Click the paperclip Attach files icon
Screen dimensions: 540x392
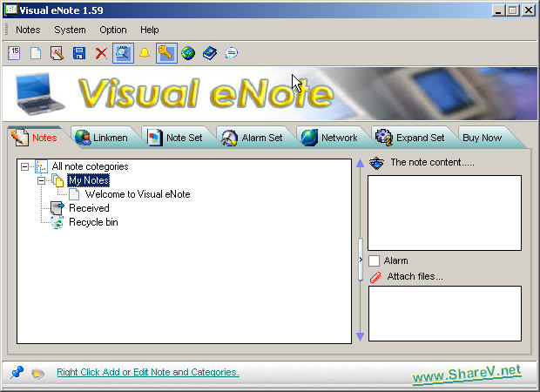(375, 277)
